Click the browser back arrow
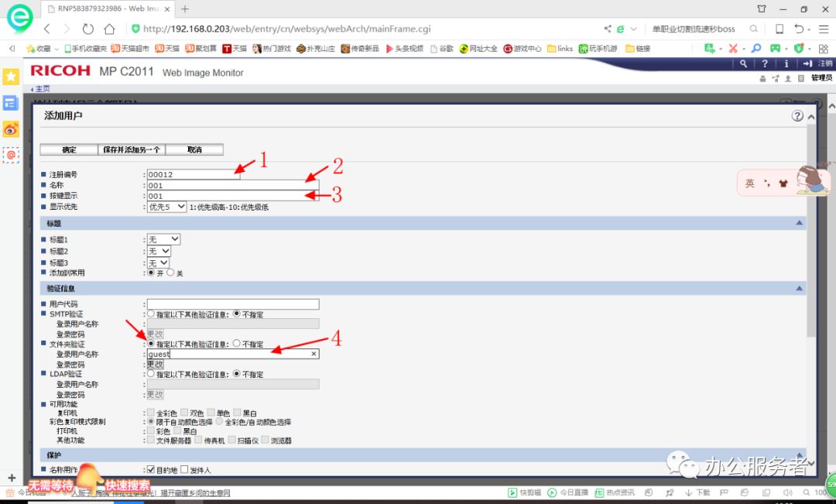 (x=47, y=29)
